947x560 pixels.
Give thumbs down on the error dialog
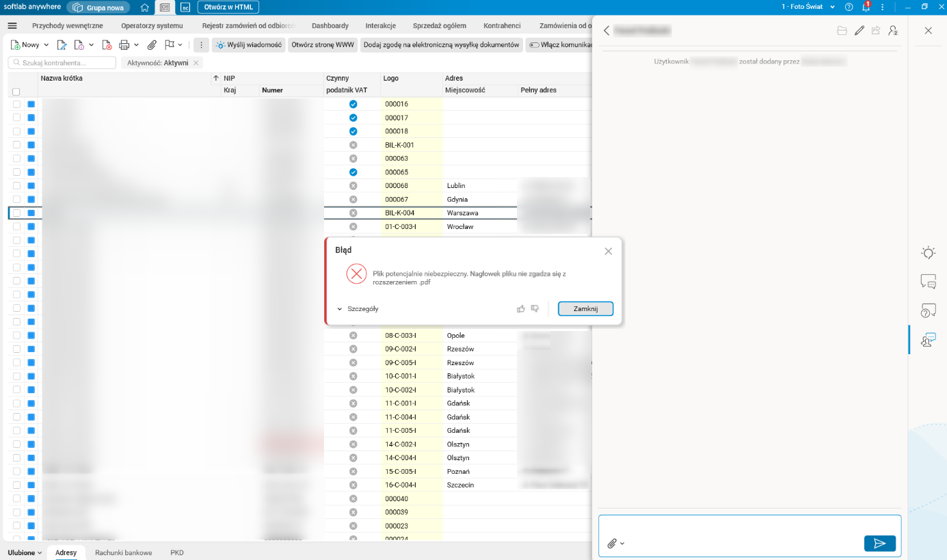[x=535, y=309]
